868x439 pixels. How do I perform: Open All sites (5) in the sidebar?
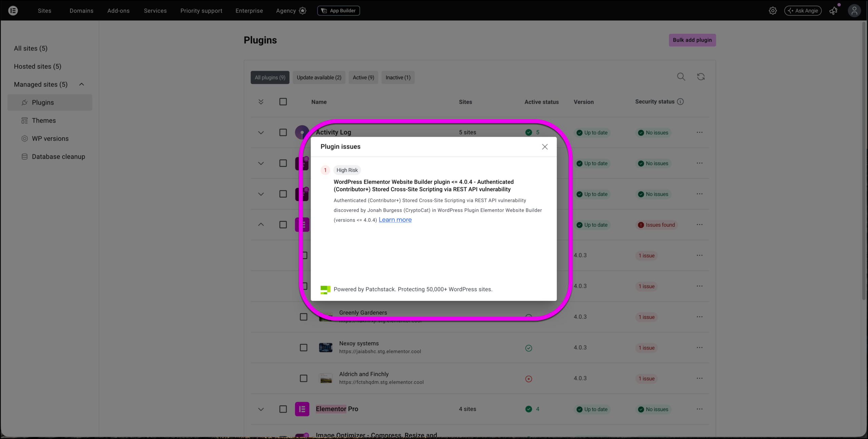point(31,48)
